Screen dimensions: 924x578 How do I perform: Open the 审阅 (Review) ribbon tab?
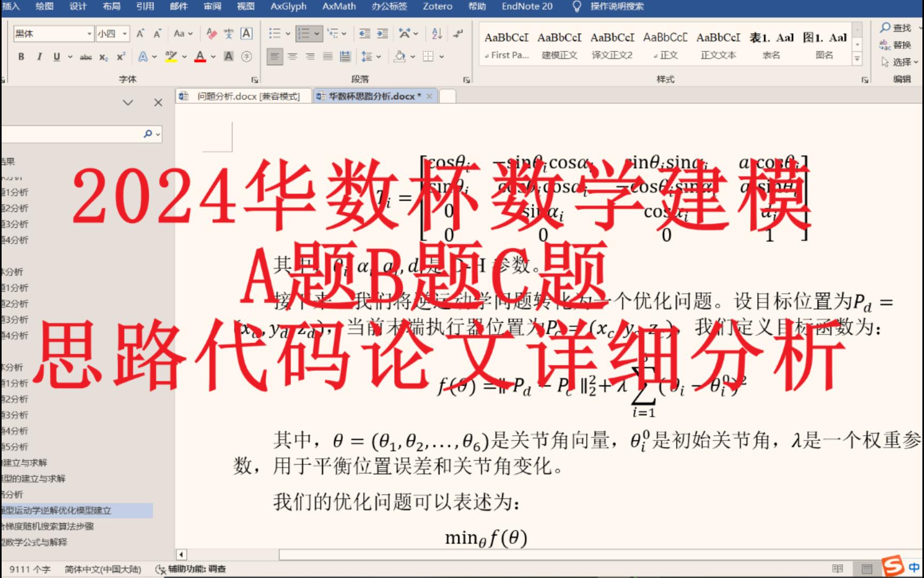(x=212, y=6)
